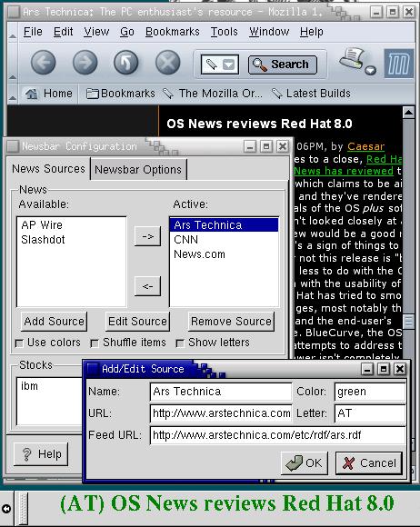The width and height of the screenshot is (420, 527).
Task: Switch to the Newsbar Options tab
Action: (138, 169)
